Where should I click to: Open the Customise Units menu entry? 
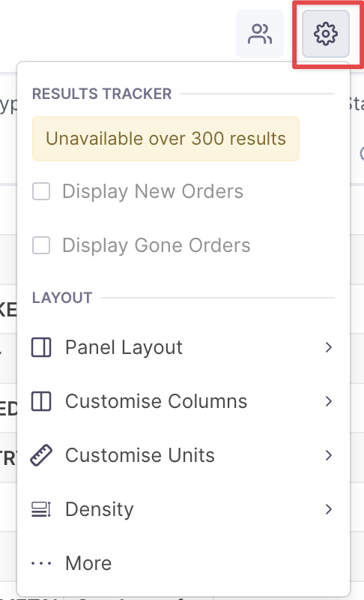click(x=183, y=455)
